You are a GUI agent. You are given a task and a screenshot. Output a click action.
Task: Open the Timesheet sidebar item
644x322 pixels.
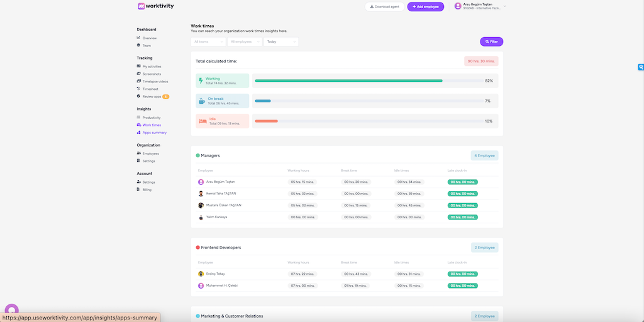click(150, 89)
